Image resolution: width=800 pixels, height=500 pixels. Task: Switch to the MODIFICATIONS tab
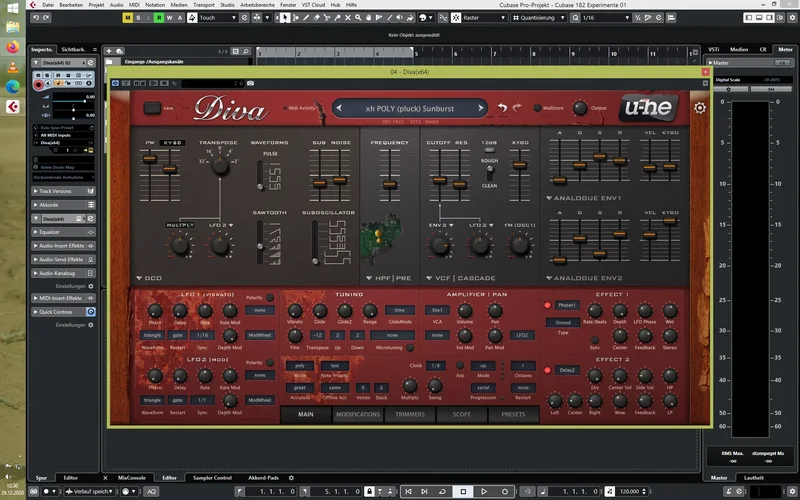point(357,413)
